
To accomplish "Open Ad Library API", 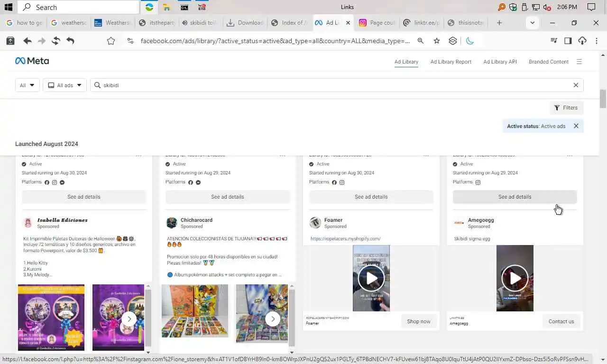I will tap(500, 62).
